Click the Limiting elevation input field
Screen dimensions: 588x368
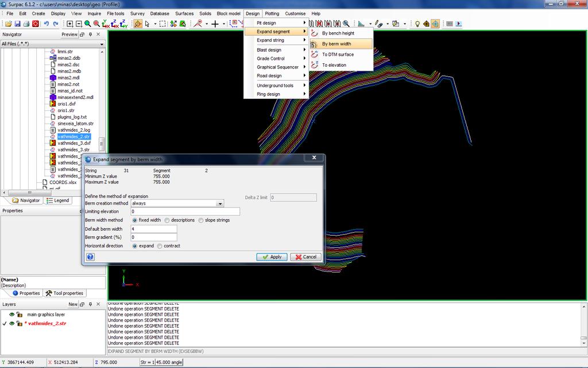click(185, 212)
